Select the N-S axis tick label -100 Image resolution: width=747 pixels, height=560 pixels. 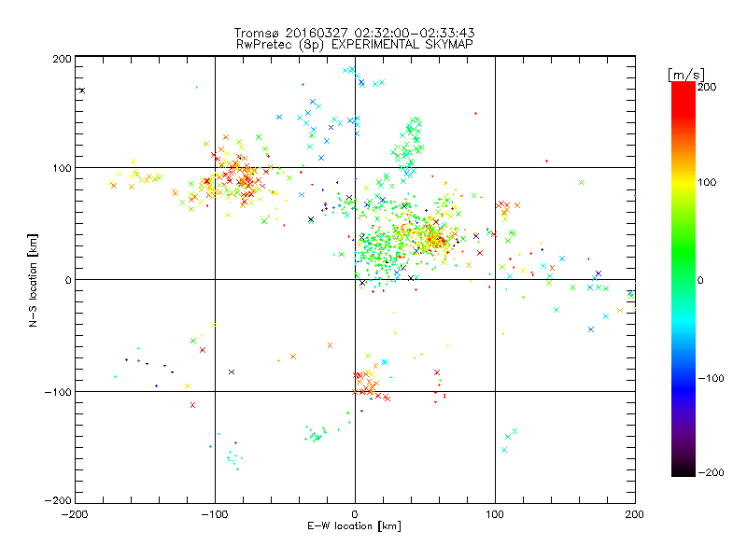pos(58,392)
